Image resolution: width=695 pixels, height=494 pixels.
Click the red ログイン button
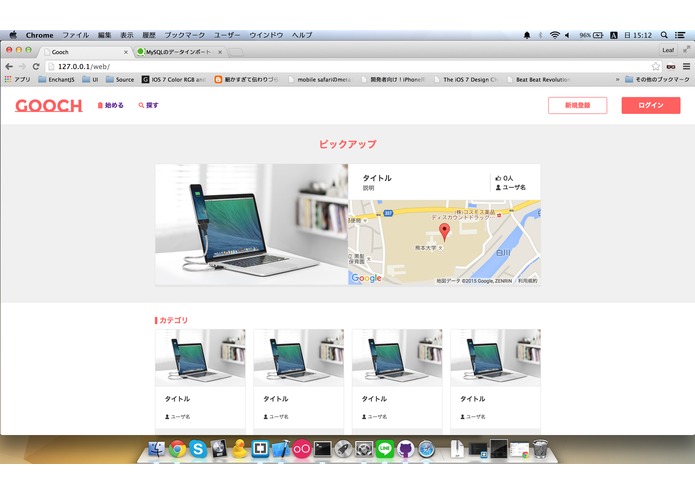[651, 105]
